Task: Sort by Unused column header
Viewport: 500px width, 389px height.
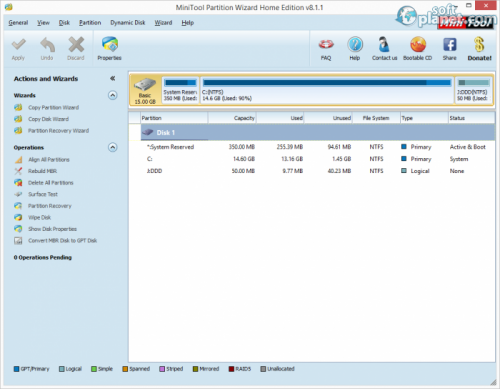Action: pos(328,118)
